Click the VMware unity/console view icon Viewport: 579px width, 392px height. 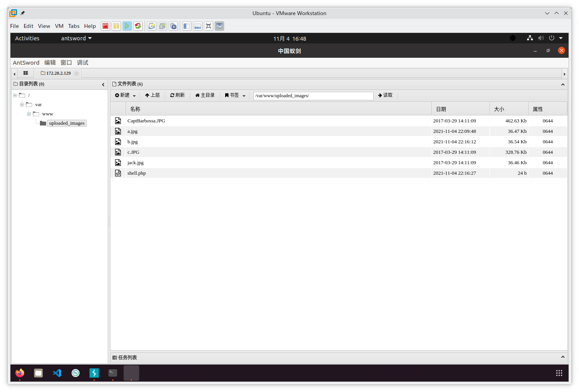[219, 26]
